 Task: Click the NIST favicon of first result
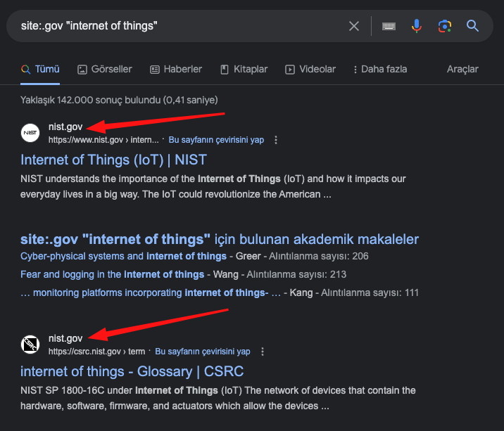30,133
